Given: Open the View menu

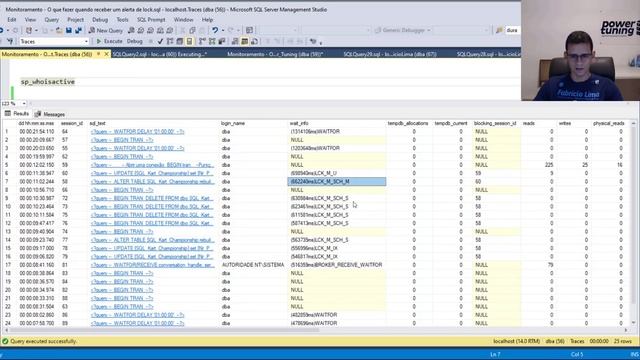Looking at the screenshot, I should (31, 20).
